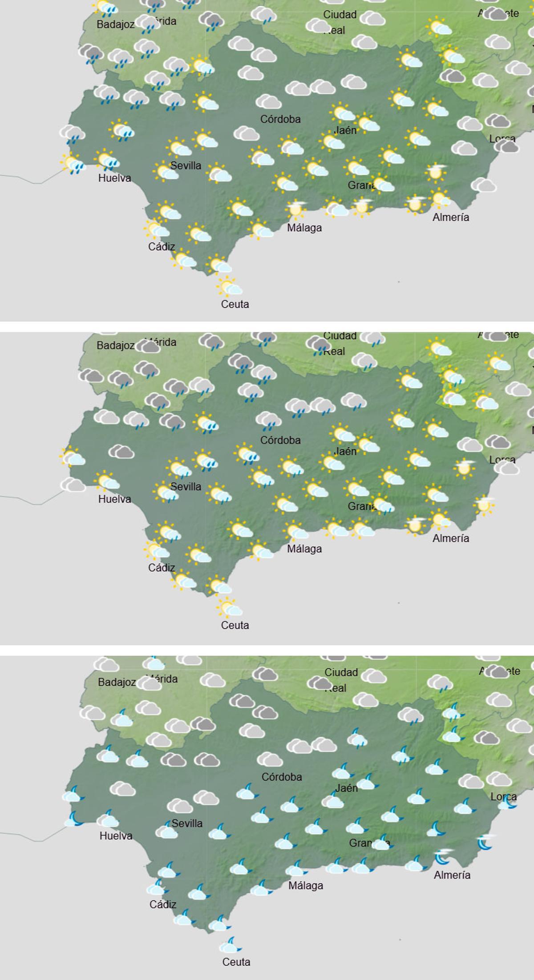Click the Sevilla label in the top map
Image resolution: width=534 pixels, height=980 pixels.
(x=186, y=165)
